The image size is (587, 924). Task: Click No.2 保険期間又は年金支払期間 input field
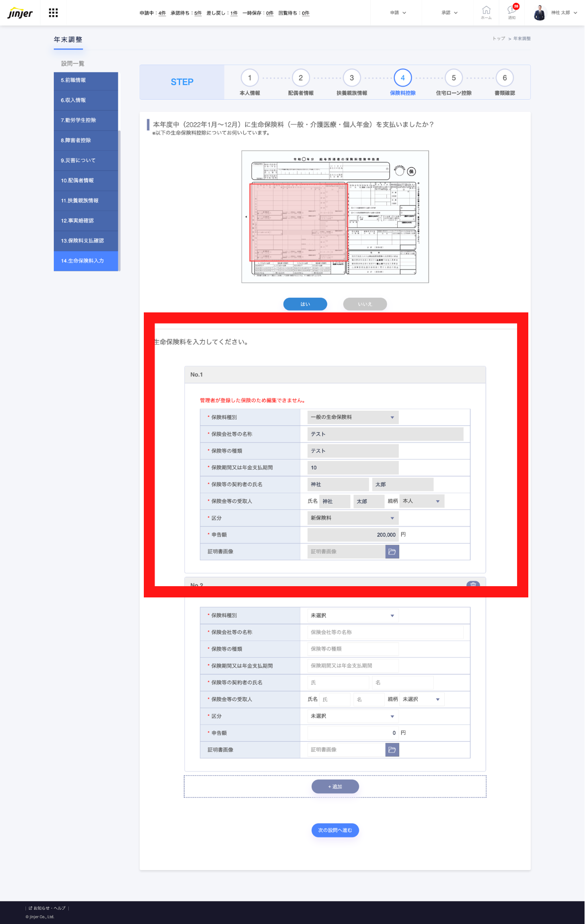click(353, 665)
